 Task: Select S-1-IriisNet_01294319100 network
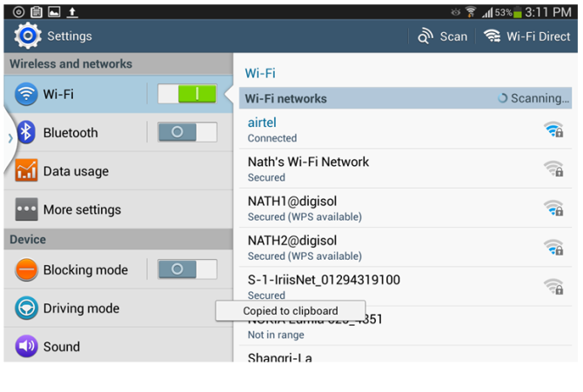coord(405,287)
